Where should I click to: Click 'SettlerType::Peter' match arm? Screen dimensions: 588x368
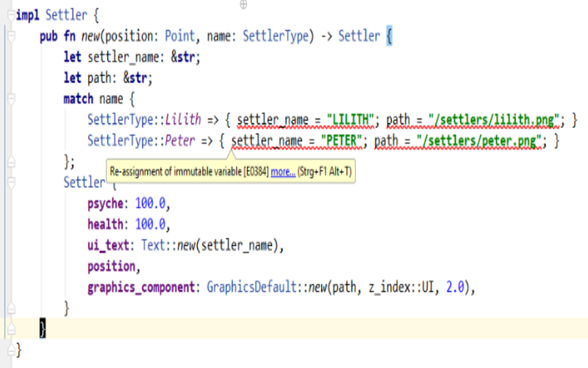(141, 141)
